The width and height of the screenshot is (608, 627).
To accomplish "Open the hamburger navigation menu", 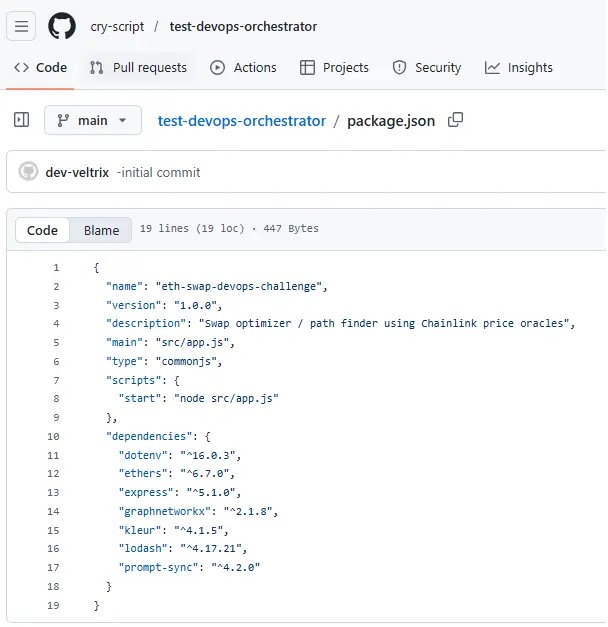I will coord(21,26).
